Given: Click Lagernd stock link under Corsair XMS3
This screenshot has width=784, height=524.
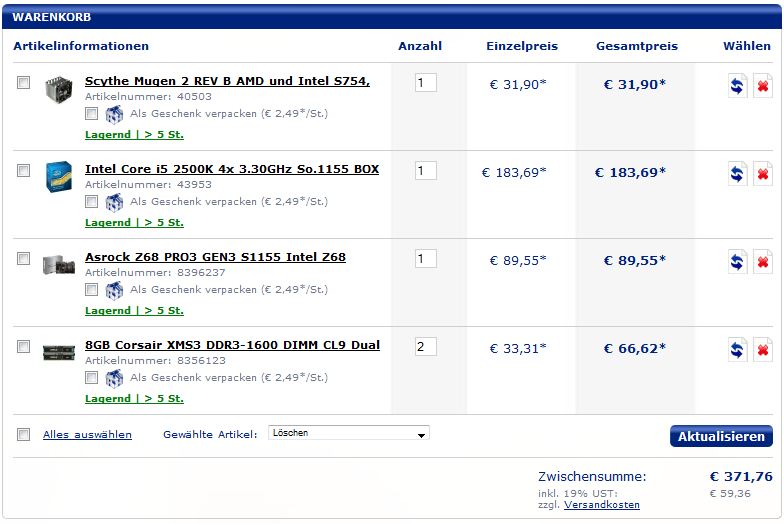Looking at the screenshot, I should point(134,398).
